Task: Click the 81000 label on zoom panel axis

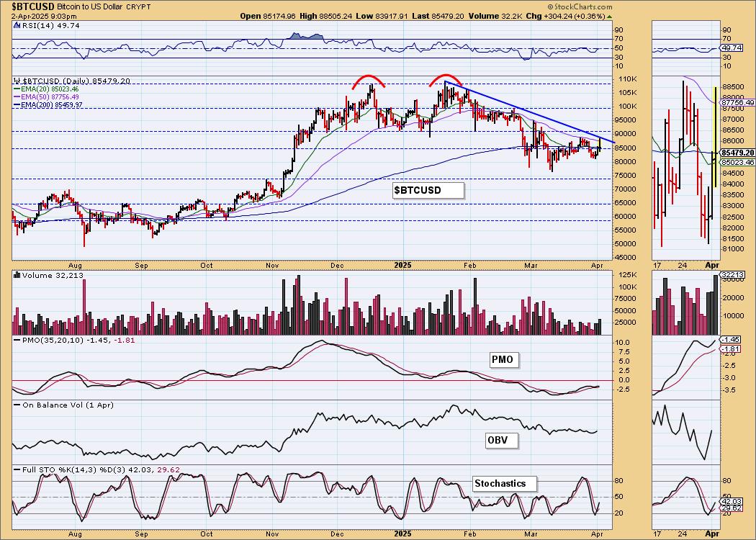Action: pos(734,249)
